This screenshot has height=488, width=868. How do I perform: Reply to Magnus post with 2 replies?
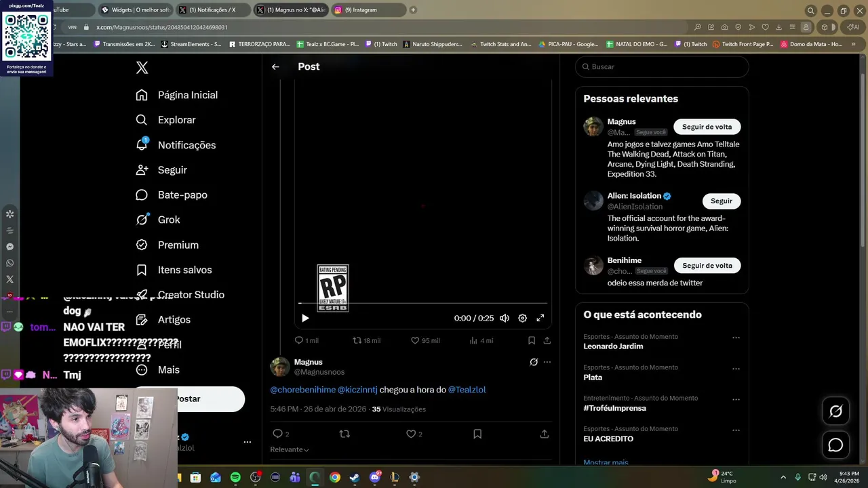click(281, 434)
